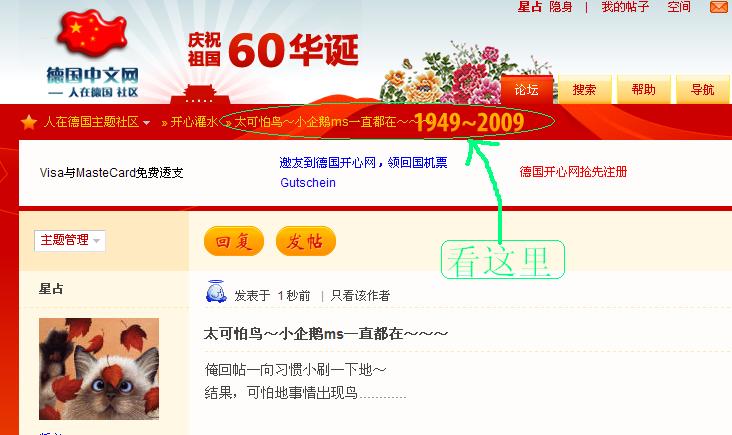Expand the 人在德国主题社区 dropdown arrow
Screen dimensions: 732x435
[147, 123]
